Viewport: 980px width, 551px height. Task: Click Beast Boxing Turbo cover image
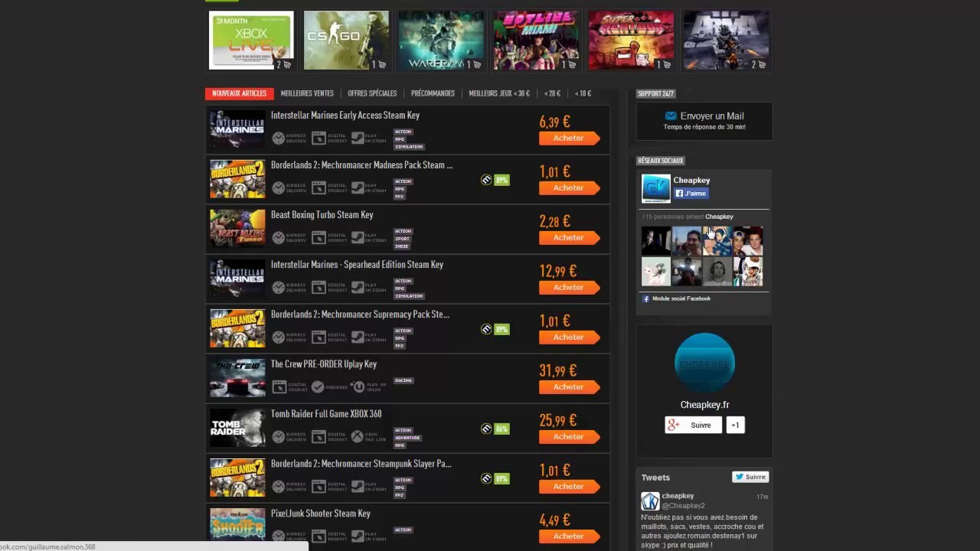click(x=237, y=229)
